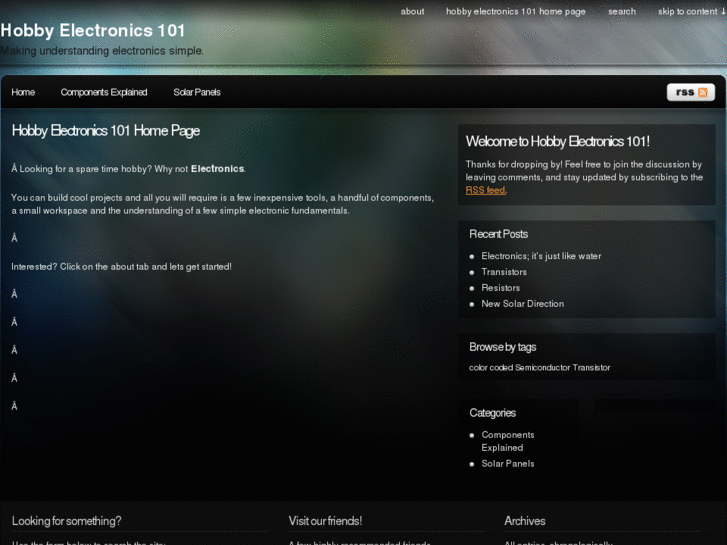Click Welcome to Hobby Electronics 101! heading

coord(557,141)
